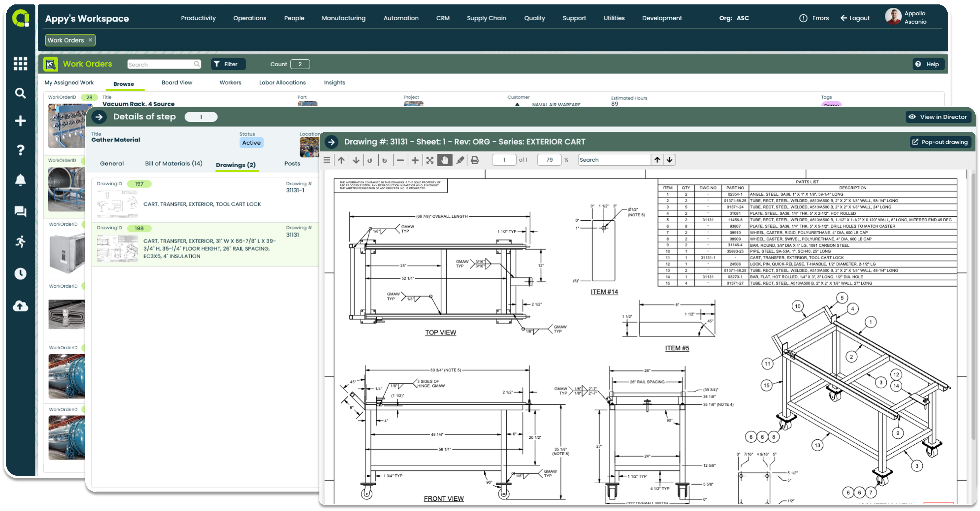Open notifications bell in the sidebar
Viewport: 980px width, 511px height.
click(20, 180)
